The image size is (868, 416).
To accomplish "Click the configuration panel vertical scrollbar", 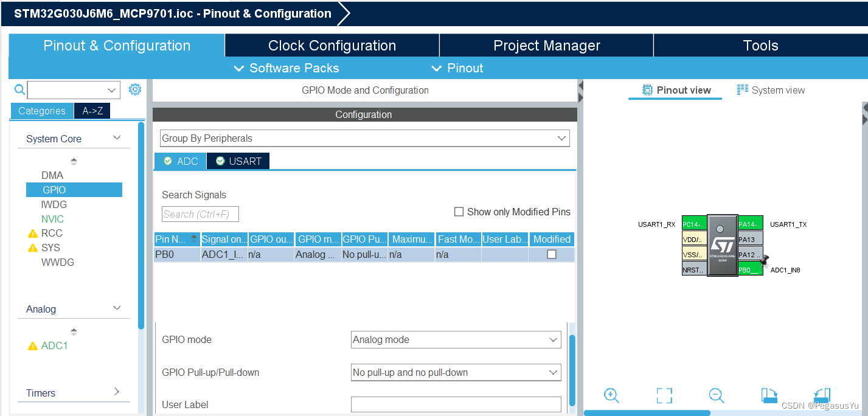I will click(572, 370).
